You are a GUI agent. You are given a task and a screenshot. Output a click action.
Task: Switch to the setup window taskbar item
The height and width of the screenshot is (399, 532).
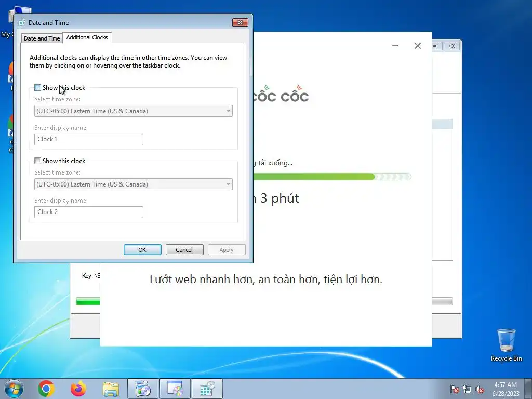(x=175, y=389)
